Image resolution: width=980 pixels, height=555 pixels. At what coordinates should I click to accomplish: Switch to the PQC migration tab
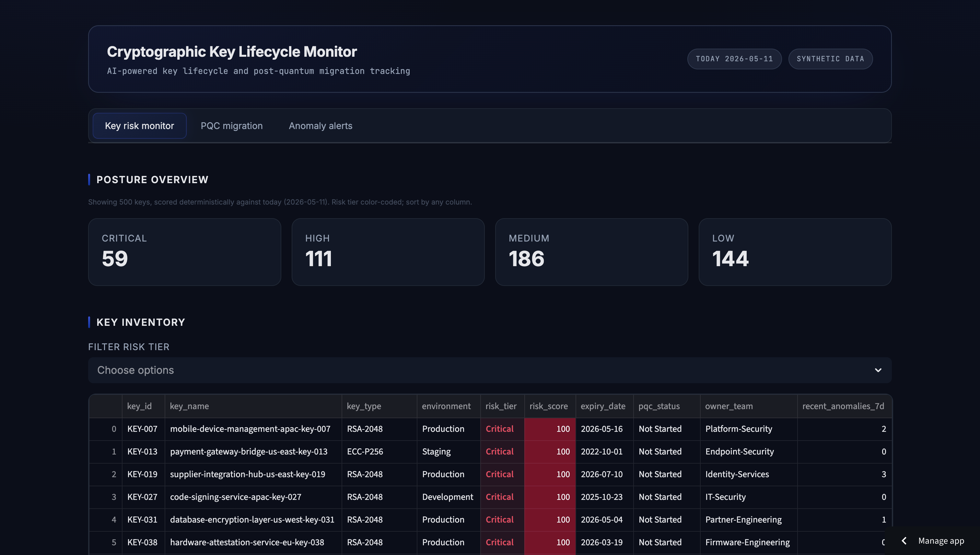point(232,126)
